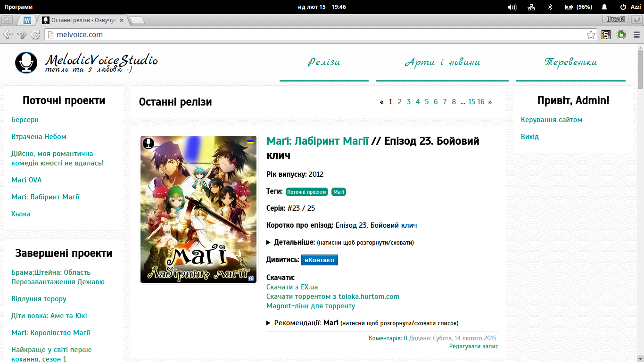
Task: Go to next releases page arrow »
Action: coord(490,102)
